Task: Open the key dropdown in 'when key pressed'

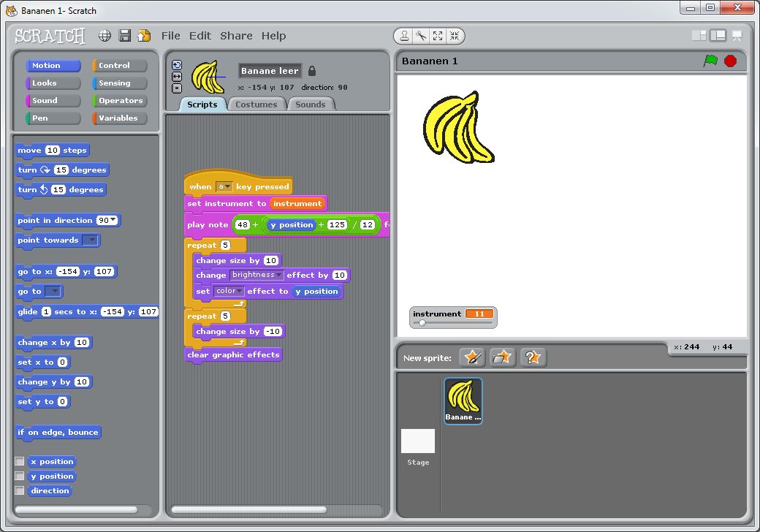Action: pos(224,187)
